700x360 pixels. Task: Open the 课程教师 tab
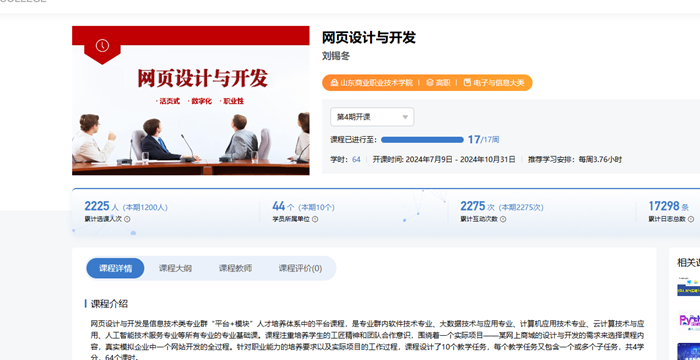(235, 268)
